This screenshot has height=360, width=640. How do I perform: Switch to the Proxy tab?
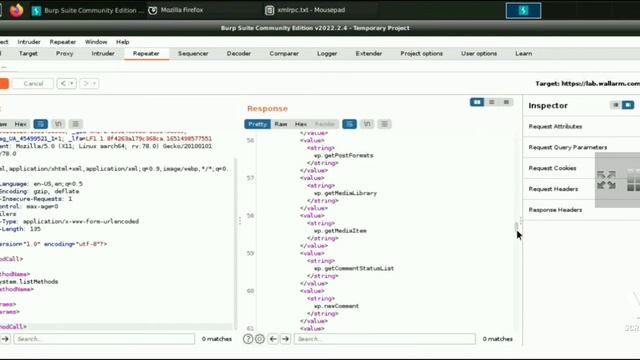[64, 53]
